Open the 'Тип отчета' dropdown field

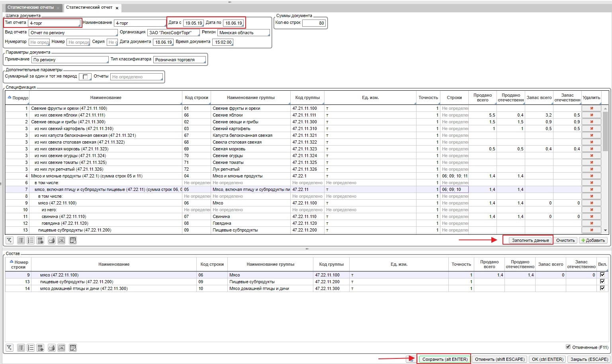(x=54, y=23)
